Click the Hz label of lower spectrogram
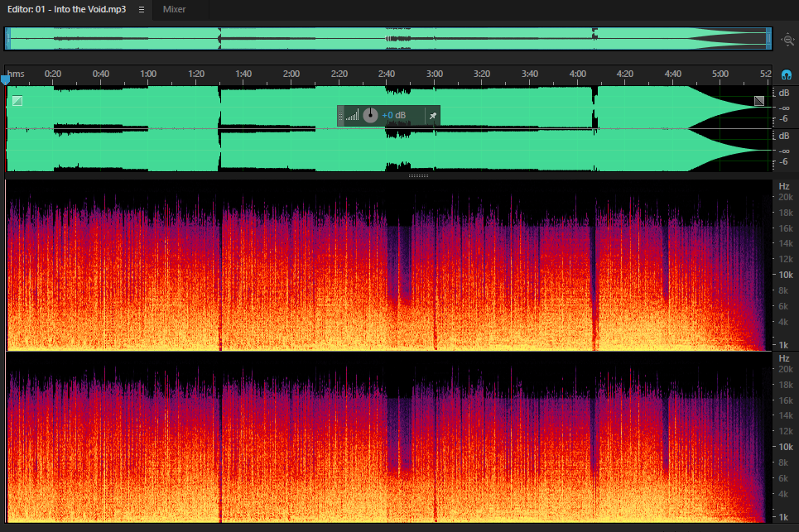 click(x=784, y=358)
